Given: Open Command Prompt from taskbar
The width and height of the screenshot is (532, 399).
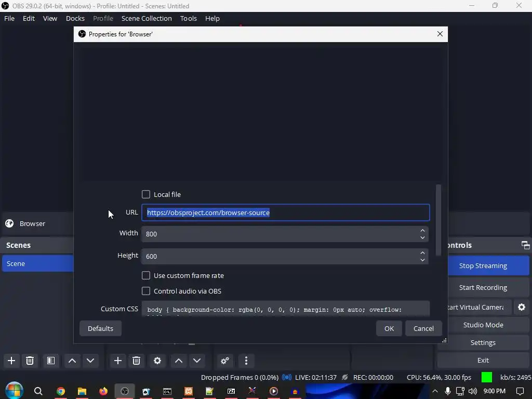Looking at the screenshot, I should tap(167, 391).
